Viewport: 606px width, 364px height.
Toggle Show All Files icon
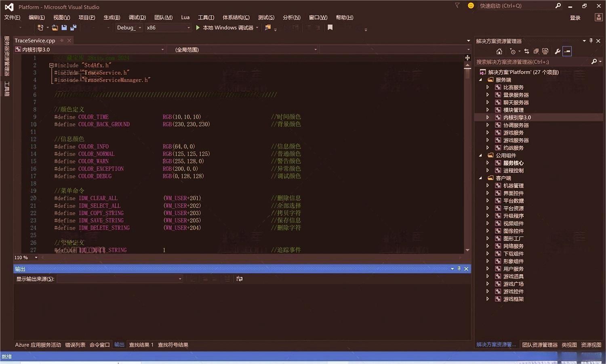(545, 51)
